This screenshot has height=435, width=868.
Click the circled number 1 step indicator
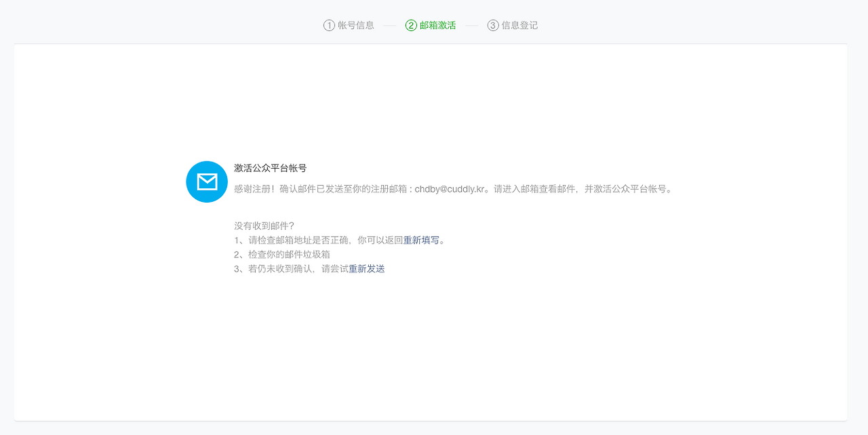pyautogui.click(x=328, y=25)
